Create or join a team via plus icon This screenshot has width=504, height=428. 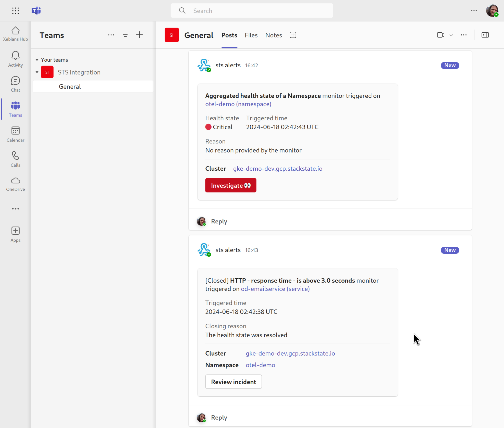pos(139,35)
